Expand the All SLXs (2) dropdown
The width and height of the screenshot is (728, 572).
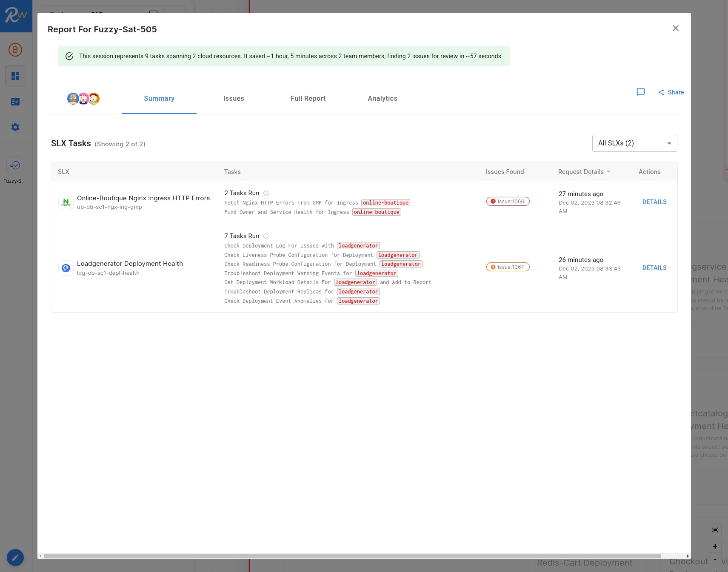pyautogui.click(x=634, y=143)
